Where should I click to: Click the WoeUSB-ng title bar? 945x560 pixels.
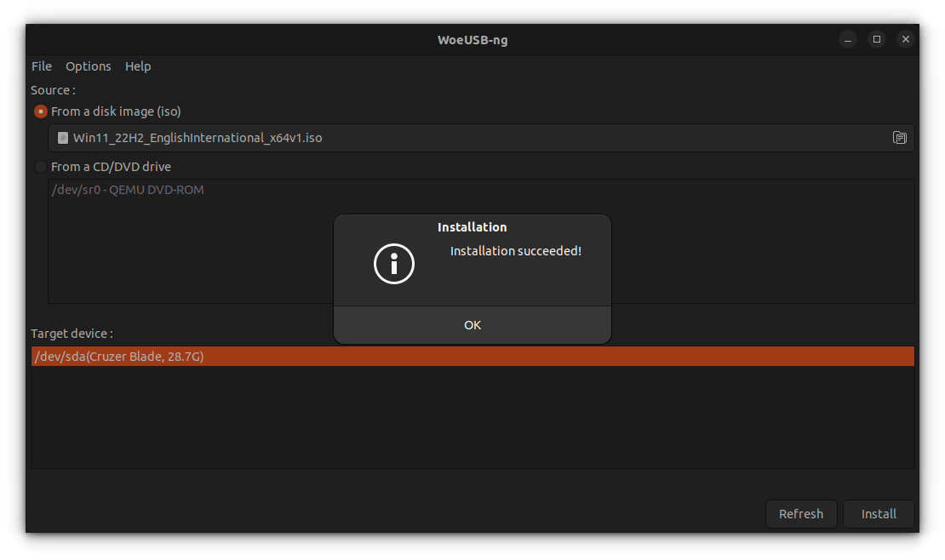click(x=472, y=39)
